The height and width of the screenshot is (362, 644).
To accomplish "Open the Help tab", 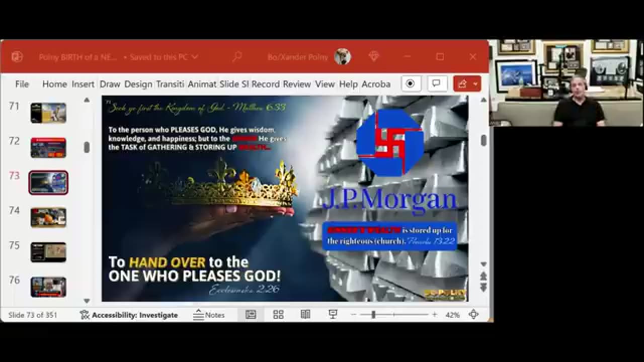I will pos(348,84).
